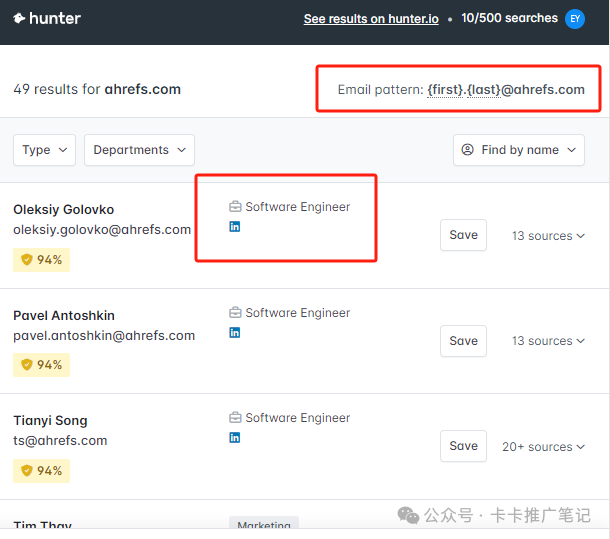Select email pavel.antoshkin@ahrefs.com
The image size is (610, 539).
[104, 335]
